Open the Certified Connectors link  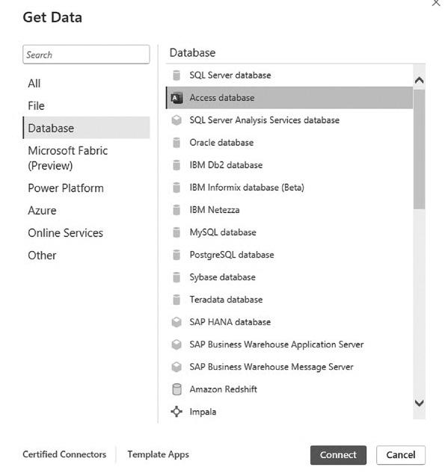tap(64, 454)
